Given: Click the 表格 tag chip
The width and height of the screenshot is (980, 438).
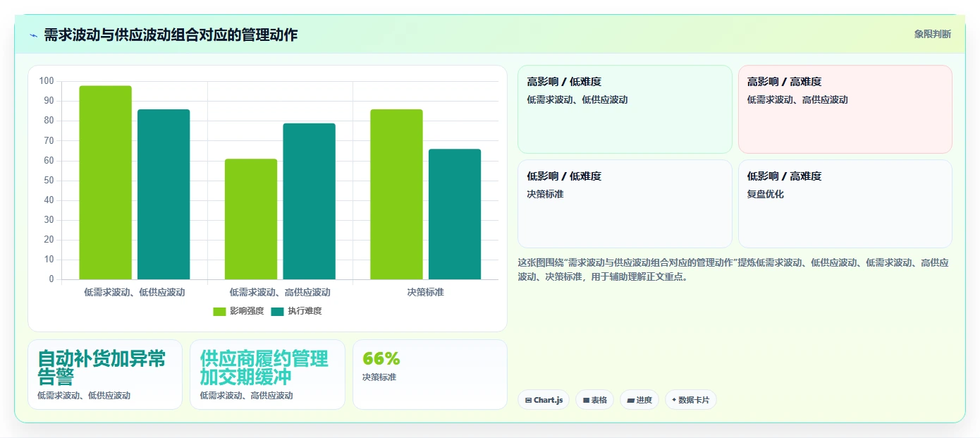Looking at the screenshot, I should 594,400.
